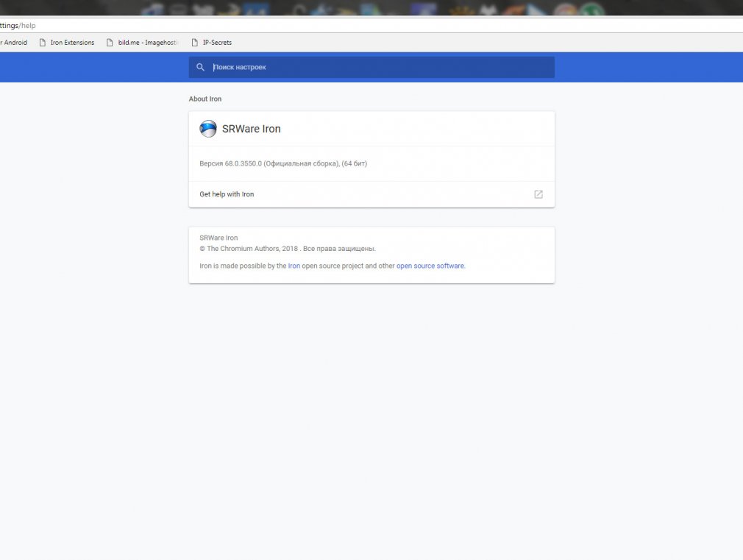
Task: Click the page icon of IP-Secrets bookmark
Action: point(194,43)
